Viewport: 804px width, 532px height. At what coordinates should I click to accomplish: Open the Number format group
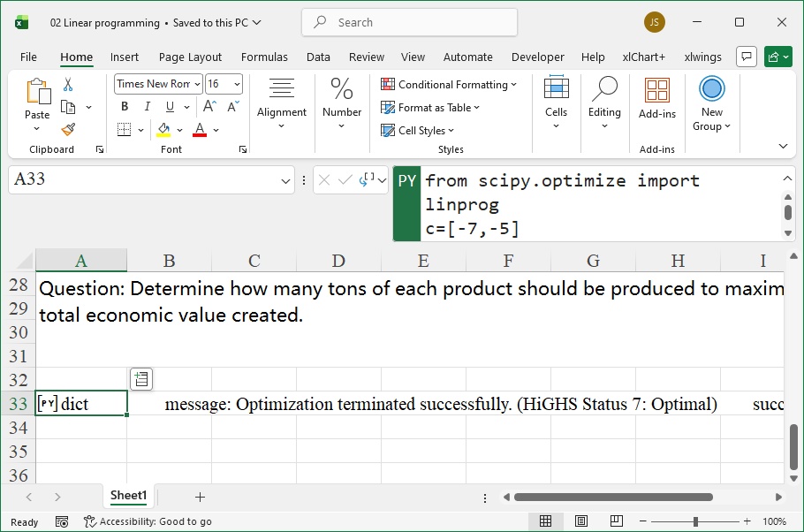(342, 103)
